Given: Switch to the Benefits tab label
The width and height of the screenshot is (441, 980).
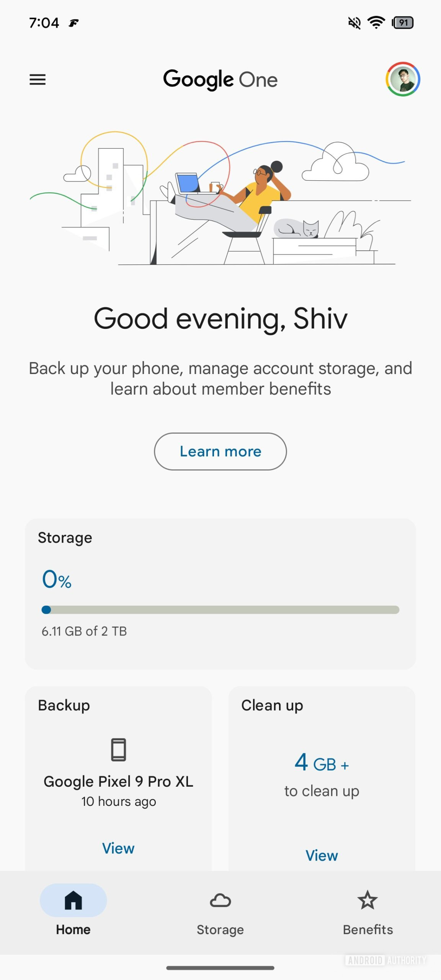Looking at the screenshot, I should point(367,929).
